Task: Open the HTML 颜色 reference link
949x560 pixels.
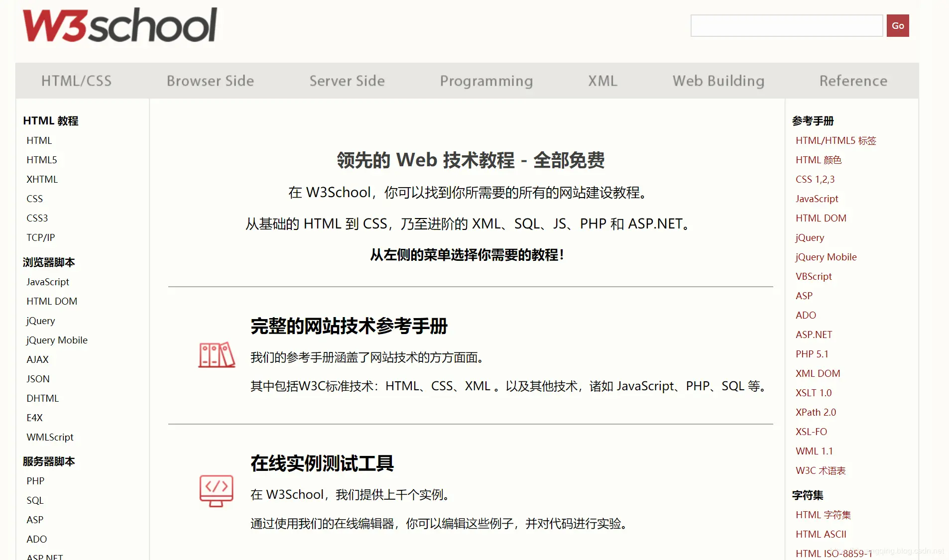Action: 819,160
